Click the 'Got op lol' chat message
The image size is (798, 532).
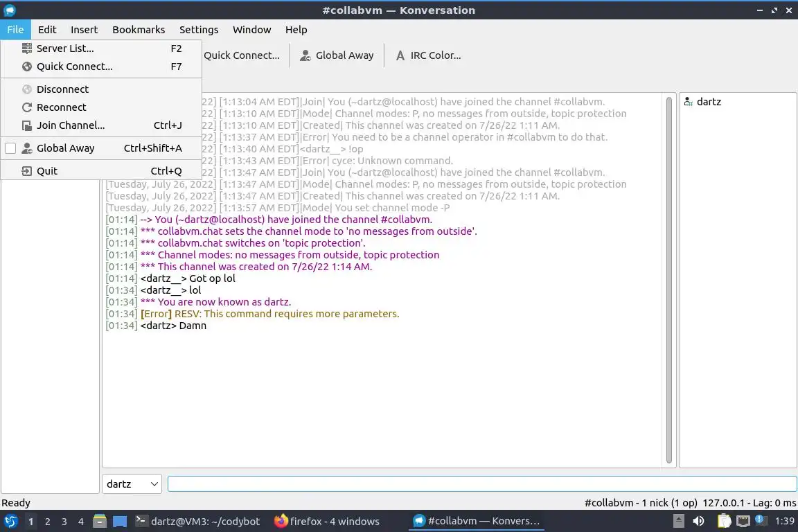[212, 278]
